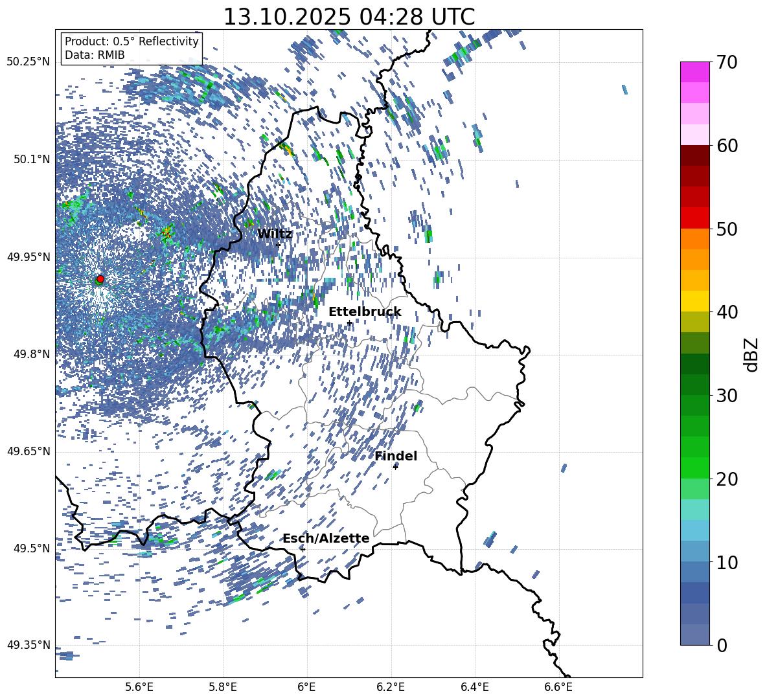Pick the bright red colorbar segment below 50

click(694, 218)
